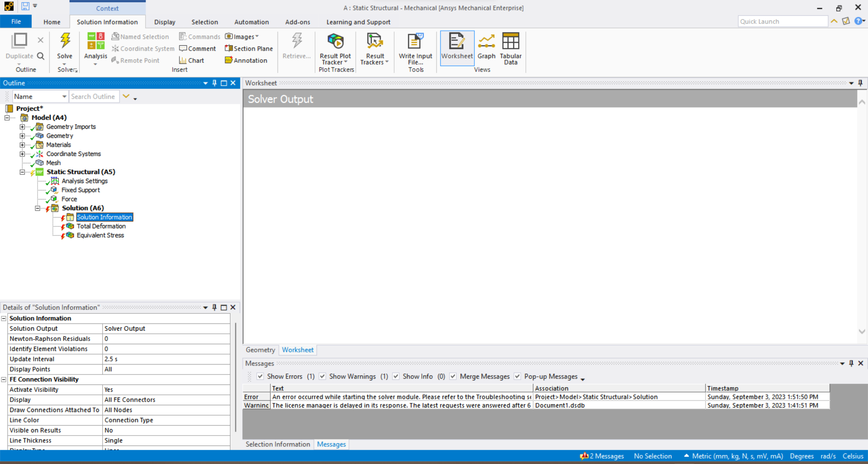Switch to the Geometry tab below worksheet
The width and height of the screenshot is (868, 464).
pyautogui.click(x=260, y=350)
